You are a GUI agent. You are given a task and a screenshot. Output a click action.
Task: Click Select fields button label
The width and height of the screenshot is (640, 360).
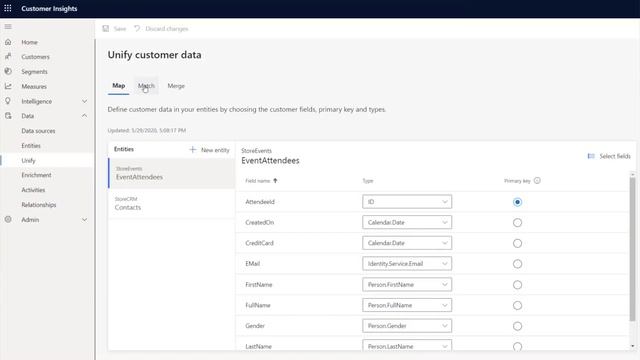coord(615,156)
